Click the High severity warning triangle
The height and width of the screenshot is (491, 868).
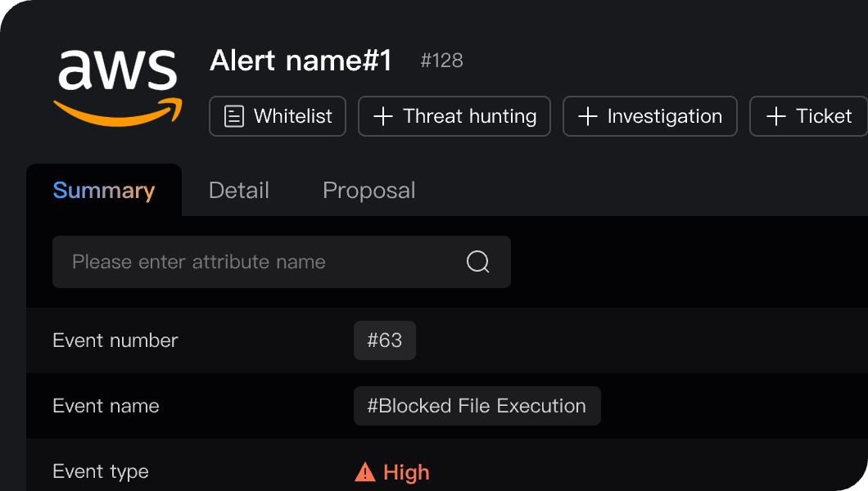tap(364, 472)
